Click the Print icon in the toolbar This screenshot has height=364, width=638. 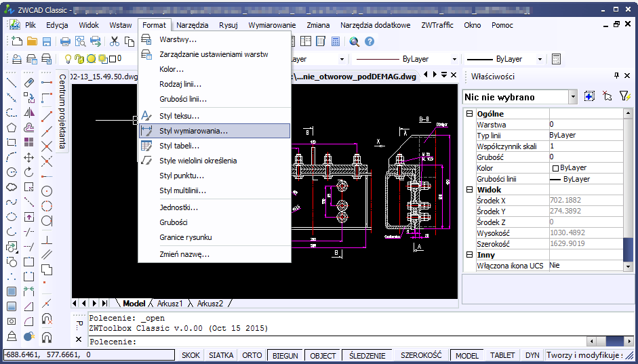click(66, 41)
